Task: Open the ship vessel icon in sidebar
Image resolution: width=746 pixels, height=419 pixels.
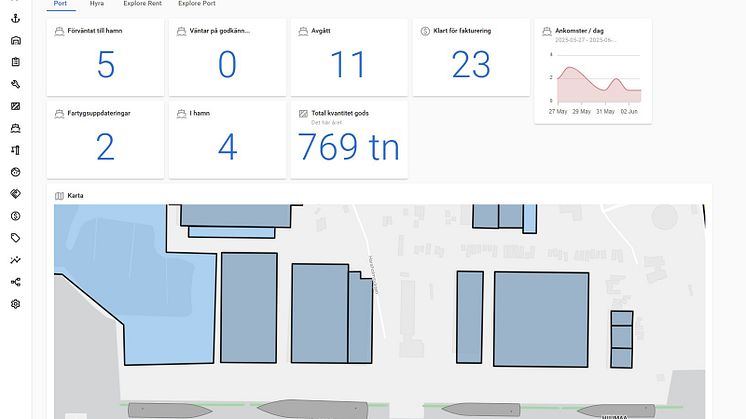Action: click(16, 128)
